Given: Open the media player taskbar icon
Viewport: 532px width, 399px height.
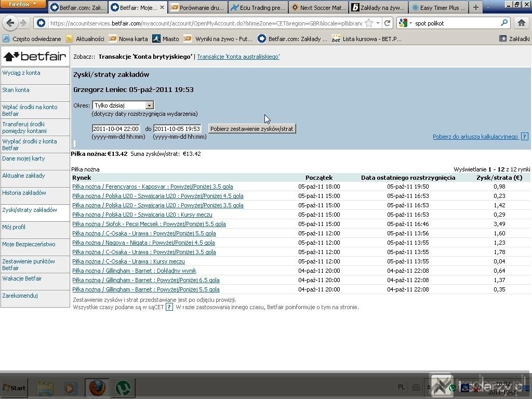Looking at the screenshot, I should [71, 388].
